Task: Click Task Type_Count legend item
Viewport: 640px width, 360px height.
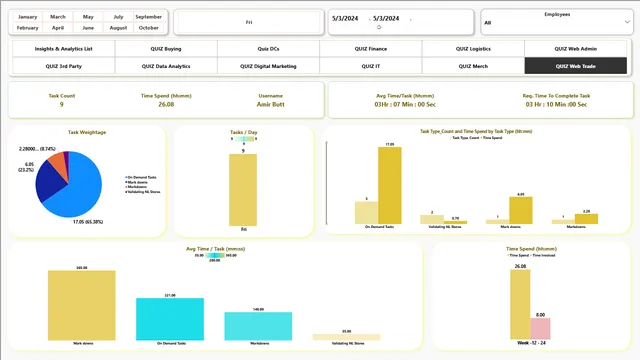Action: pyautogui.click(x=466, y=138)
